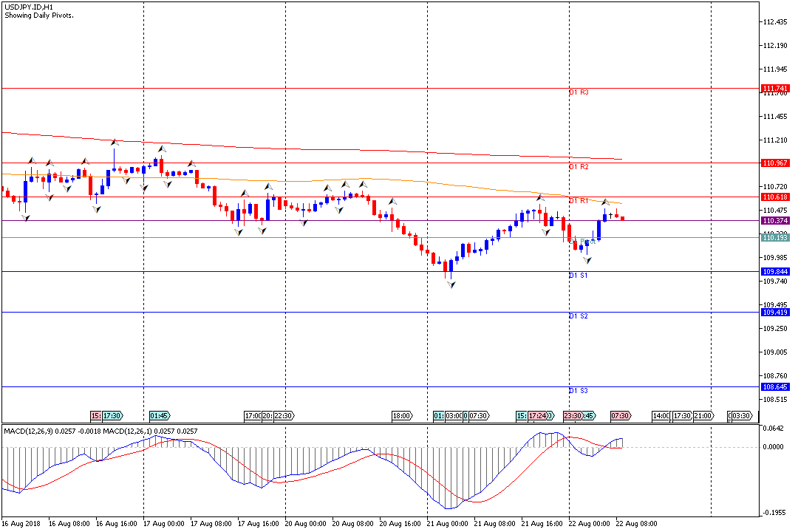Image resolution: width=798 pixels, height=532 pixels.
Task: Click the USDJPY.ID,H1 chart title
Action: pyautogui.click(x=29, y=7)
